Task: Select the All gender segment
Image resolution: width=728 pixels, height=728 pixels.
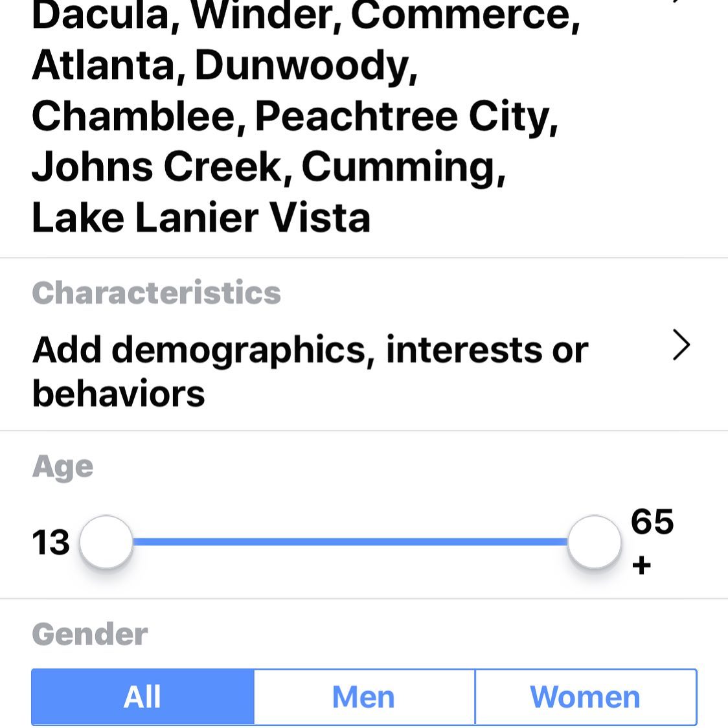Action: (x=143, y=696)
